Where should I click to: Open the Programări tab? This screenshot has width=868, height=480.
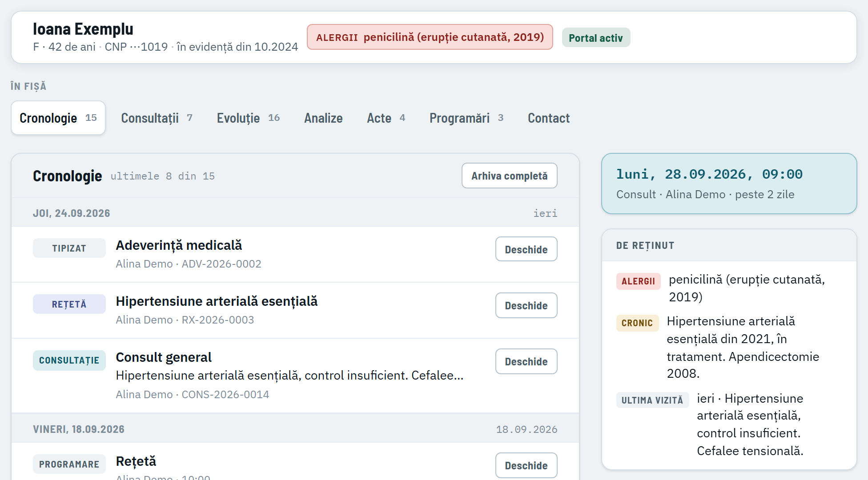click(466, 118)
